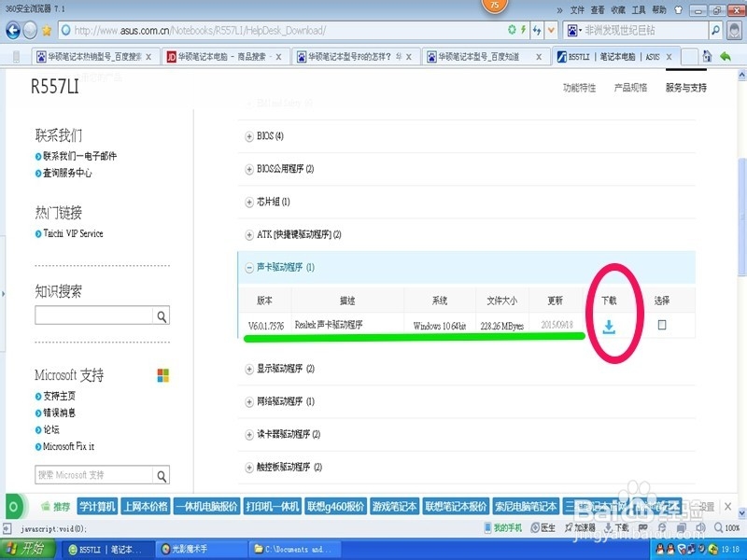
Task: Open the 工具 menu
Action: click(639, 9)
